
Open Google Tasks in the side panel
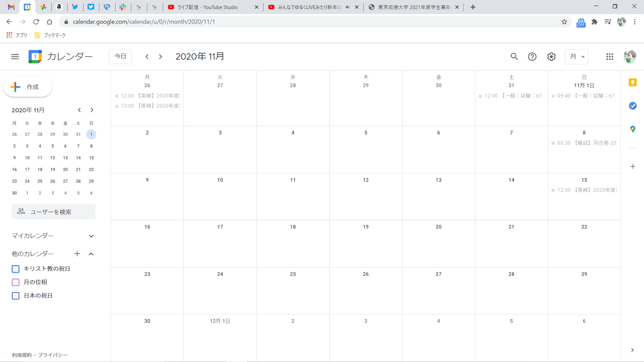pos(633,106)
